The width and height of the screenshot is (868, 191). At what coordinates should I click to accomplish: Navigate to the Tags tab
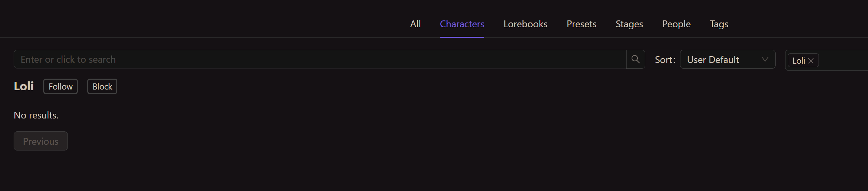(x=719, y=24)
